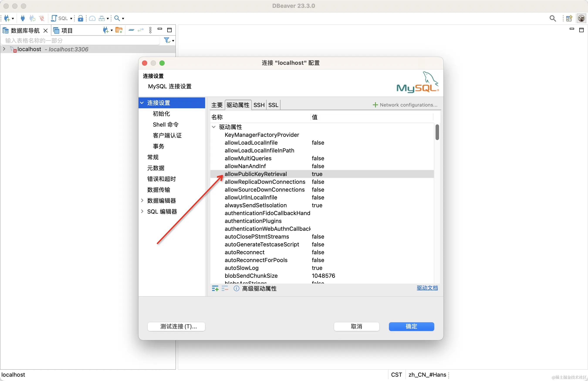Click the blue lock transaction mode icon
Viewport: 588px width, 381px height.
pos(80,18)
